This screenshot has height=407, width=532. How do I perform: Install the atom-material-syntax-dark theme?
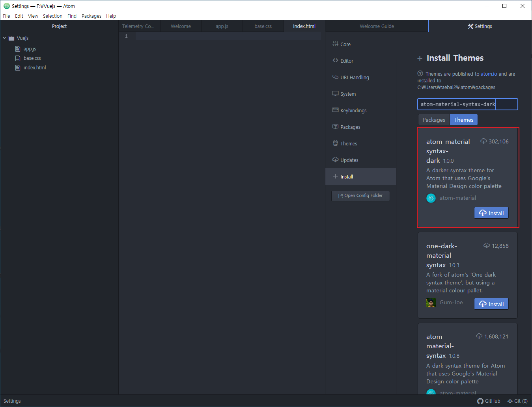coord(491,213)
